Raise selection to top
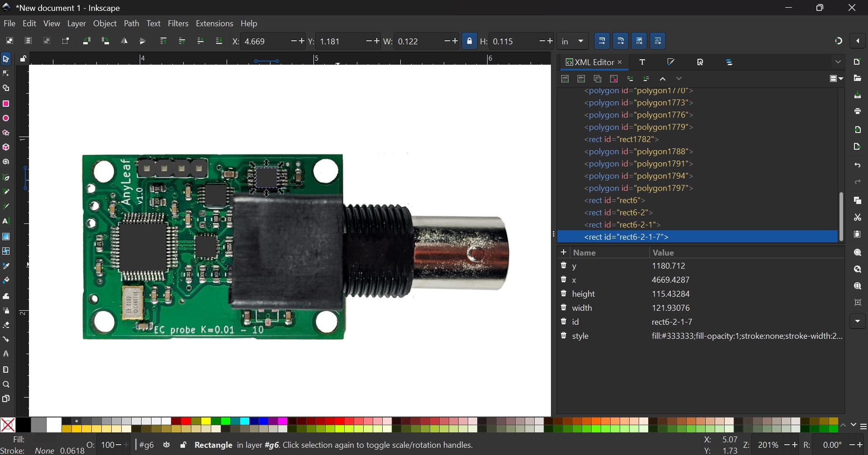Viewport: 868px width, 455px height. 163,41
